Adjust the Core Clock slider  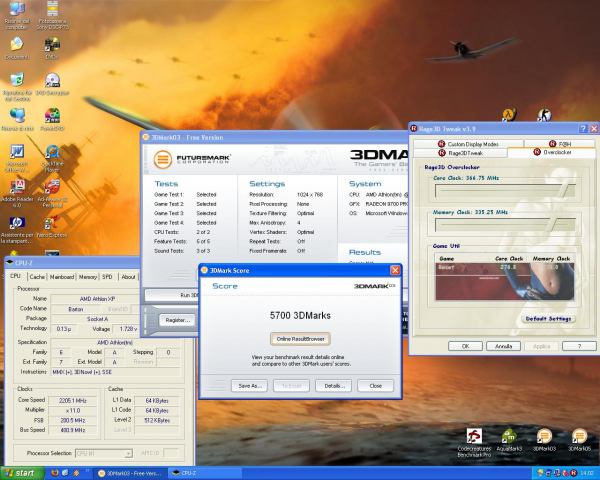pos(505,190)
